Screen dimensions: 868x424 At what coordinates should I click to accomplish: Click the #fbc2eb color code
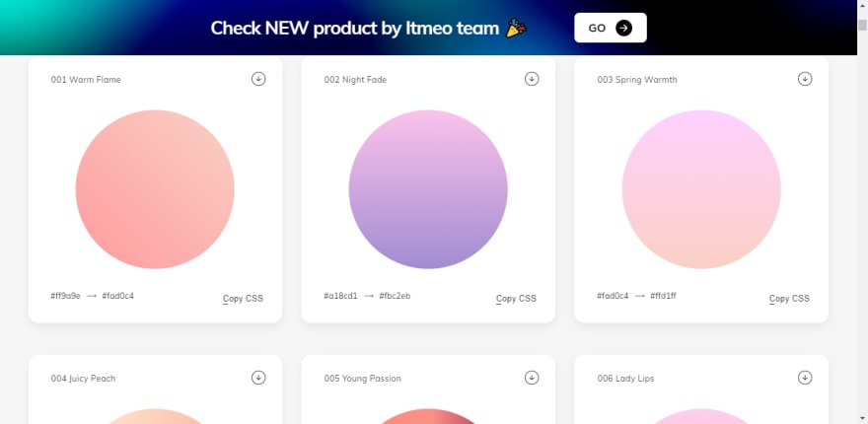click(395, 296)
